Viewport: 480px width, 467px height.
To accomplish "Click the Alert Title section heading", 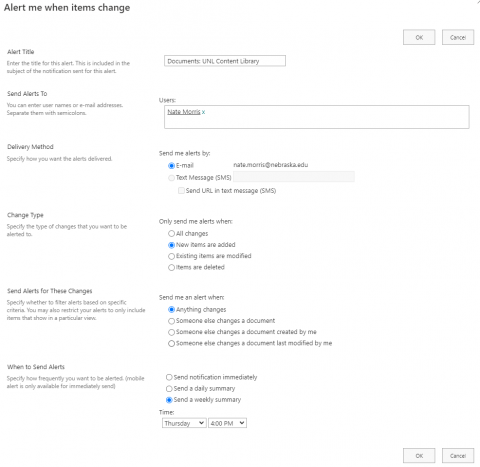I will click(21, 52).
